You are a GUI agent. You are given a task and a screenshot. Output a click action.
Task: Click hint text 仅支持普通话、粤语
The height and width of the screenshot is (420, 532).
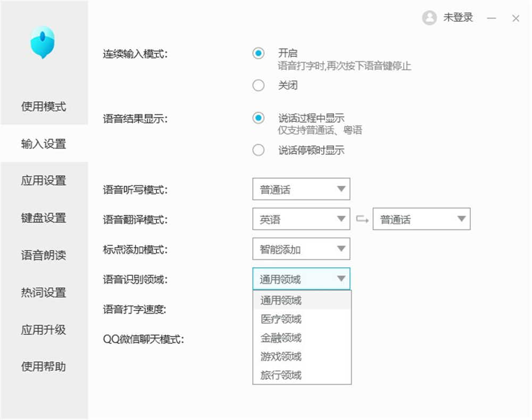coord(320,130)
